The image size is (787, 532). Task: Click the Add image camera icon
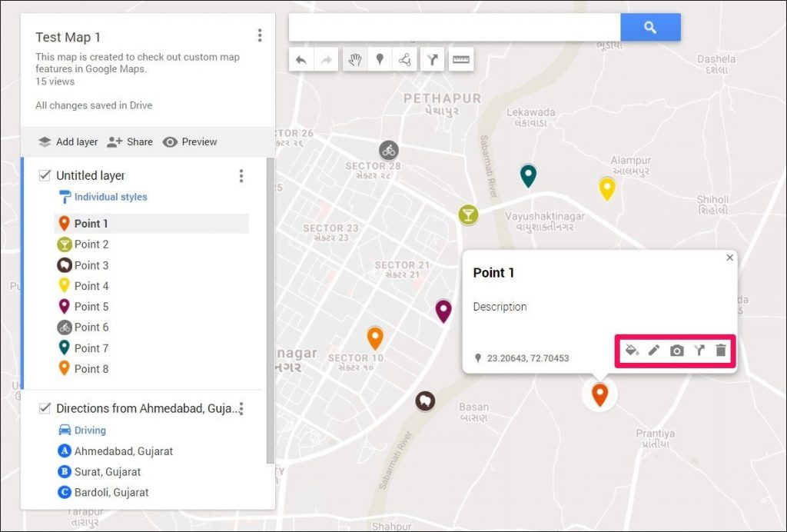point(676,351)
